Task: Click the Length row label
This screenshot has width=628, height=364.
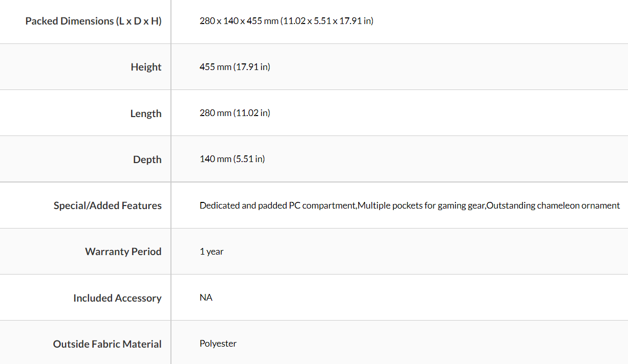Action: tap(146, 113)
